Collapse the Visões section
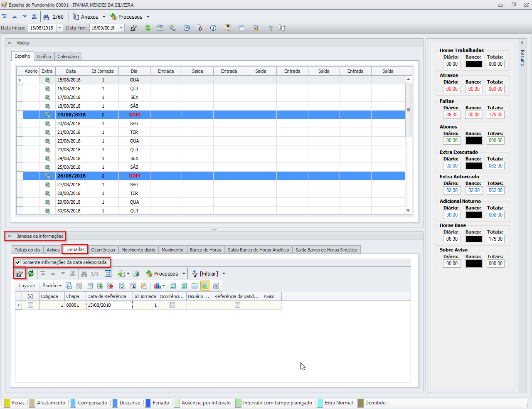 coord(10,43)
